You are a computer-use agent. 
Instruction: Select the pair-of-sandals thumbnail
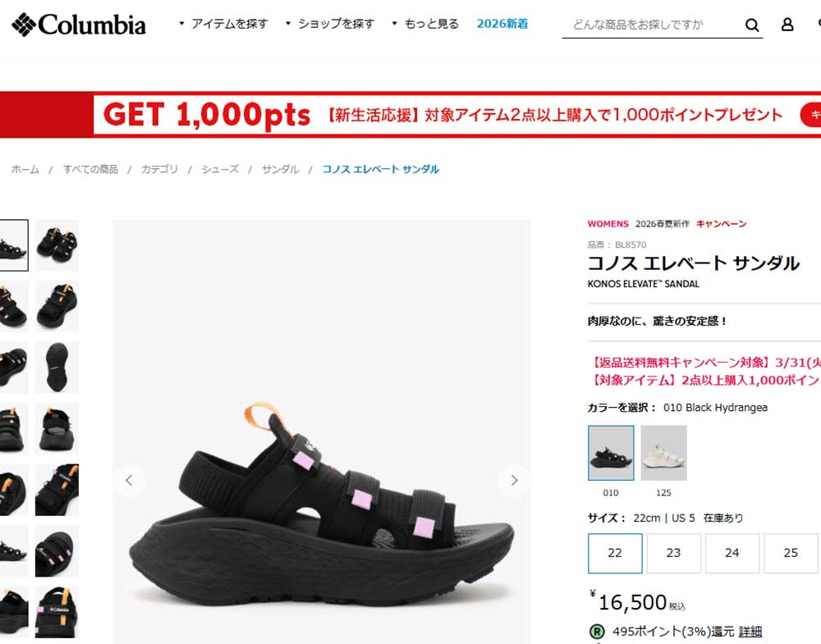click(x=57, y=244)
